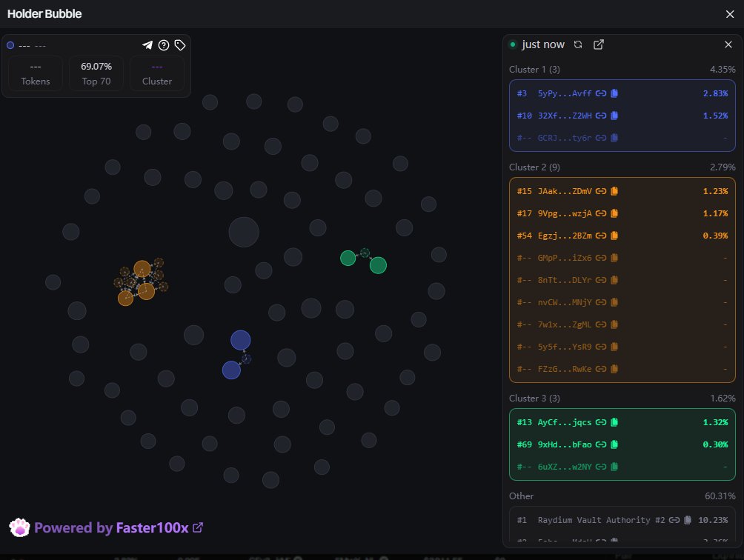Click the right green cluster bubble
The image size is (744, 560).
pyautogui.click(x=378, y=265)
